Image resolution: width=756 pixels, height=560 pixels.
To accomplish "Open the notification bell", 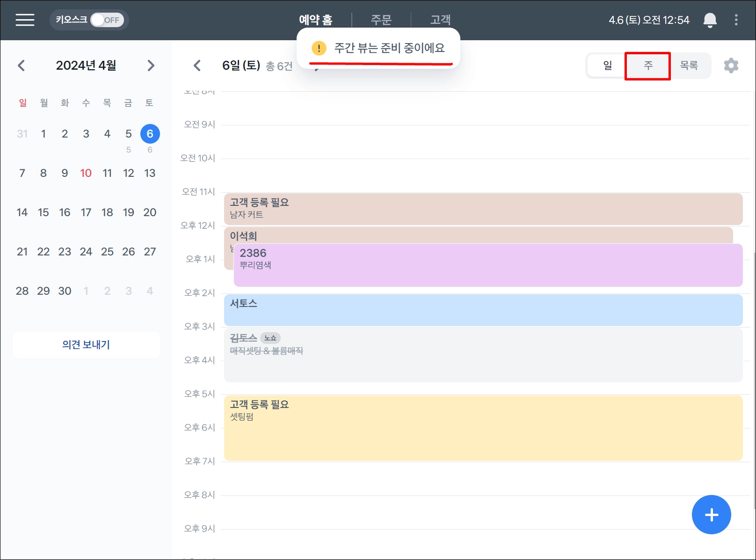I will (710, 20).
